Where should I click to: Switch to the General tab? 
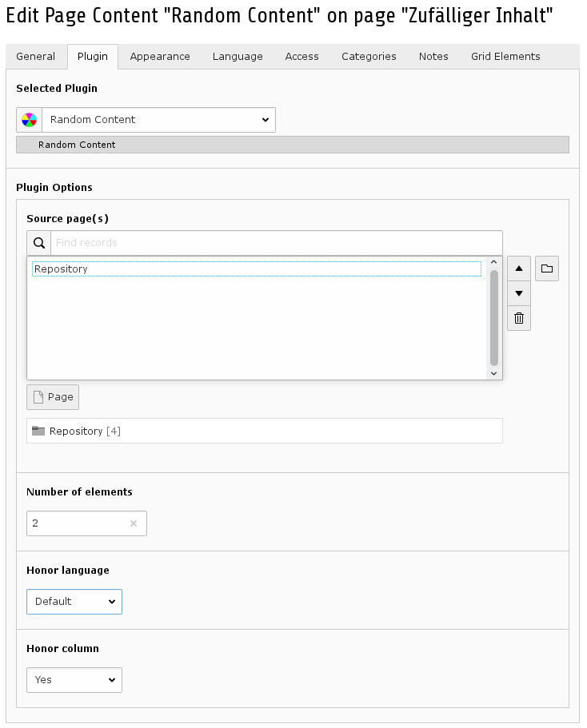point(35,57)
